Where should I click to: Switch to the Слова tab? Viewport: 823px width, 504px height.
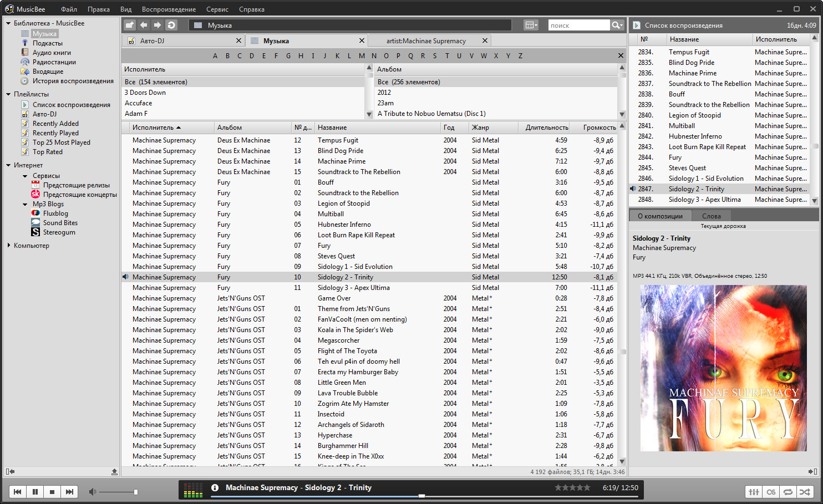tap(711, 216)
